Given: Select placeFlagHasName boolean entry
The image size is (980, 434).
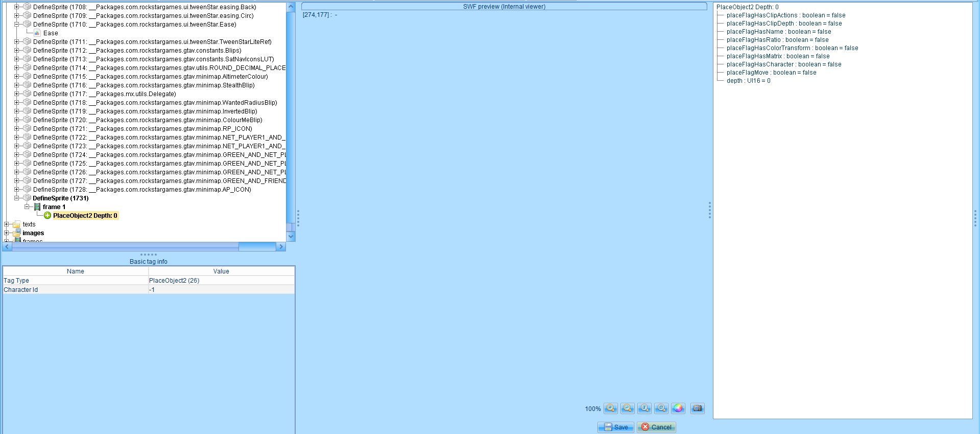Looking at the screenshot, I should 779,32.
